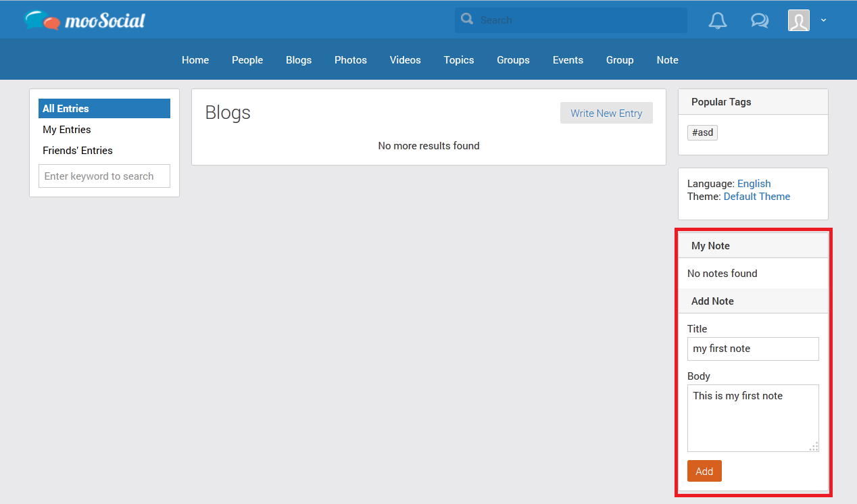Image resolution: width=857 pixels, height=504 pixels.
Task: Switch to Friends' Entries
Action: (78, 151)
